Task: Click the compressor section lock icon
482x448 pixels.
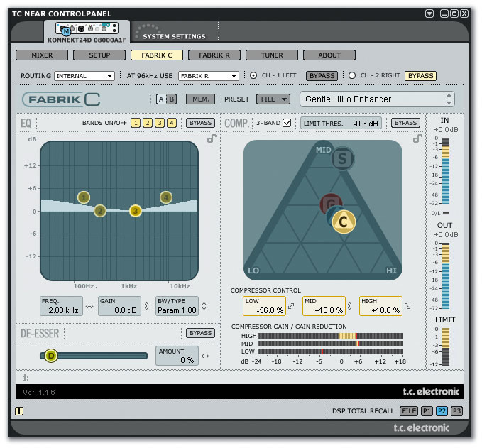Action: click(x=417, y=138)
